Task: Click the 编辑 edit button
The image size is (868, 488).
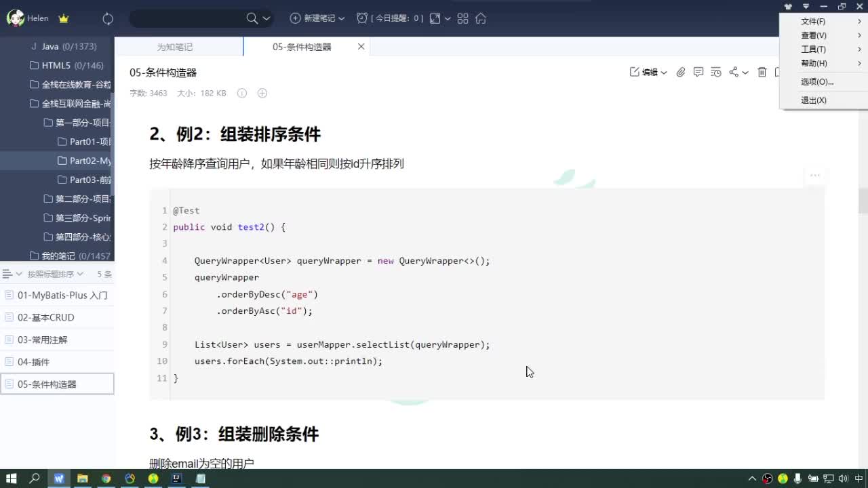Action: point(644,73)
